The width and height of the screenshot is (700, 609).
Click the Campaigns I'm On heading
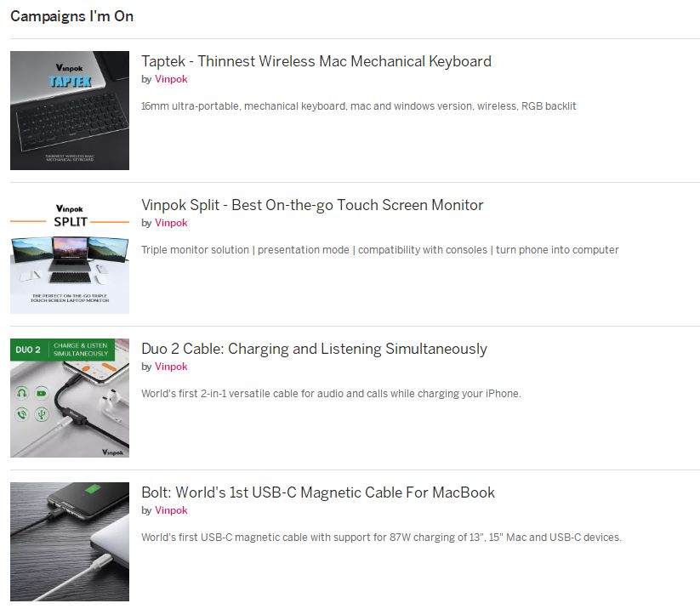click(72, 16)
